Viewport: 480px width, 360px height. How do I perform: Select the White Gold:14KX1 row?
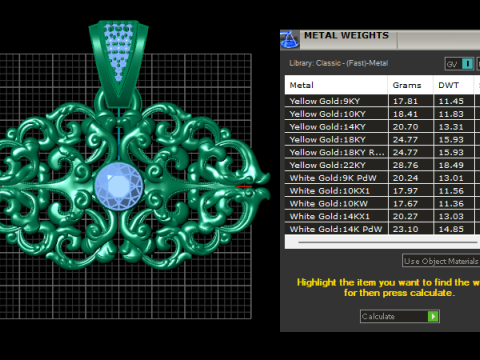(382, 216)
